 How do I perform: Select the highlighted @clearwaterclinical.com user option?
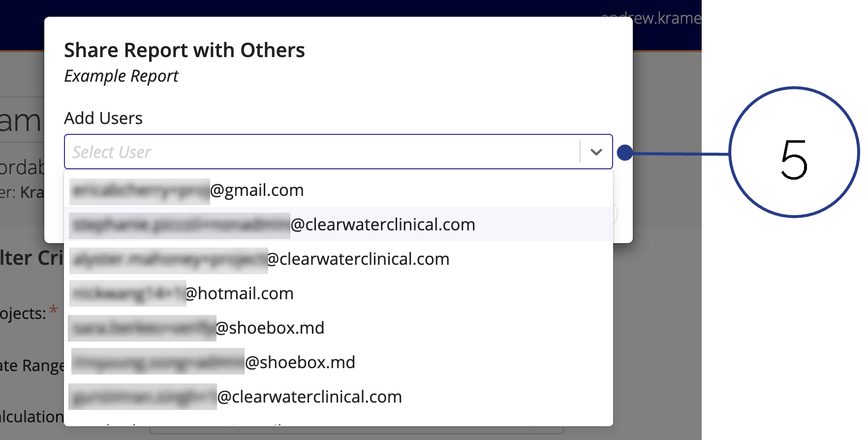(x=339, y=224)
